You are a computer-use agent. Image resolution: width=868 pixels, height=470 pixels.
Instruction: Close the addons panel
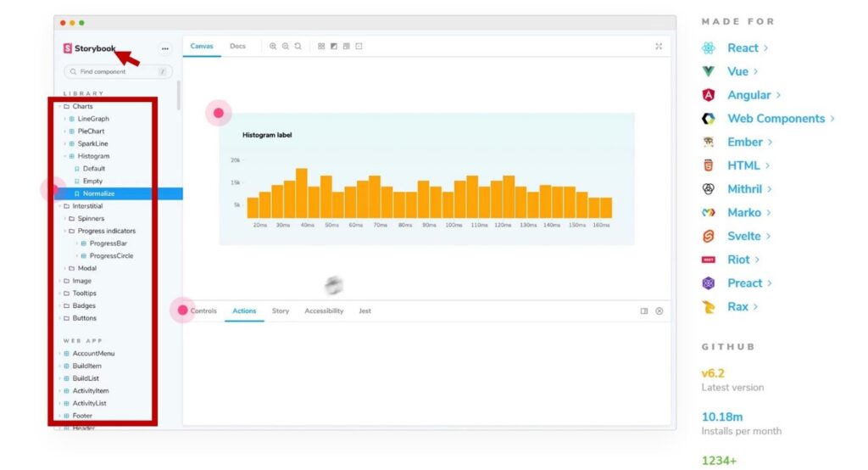(659, 311)
